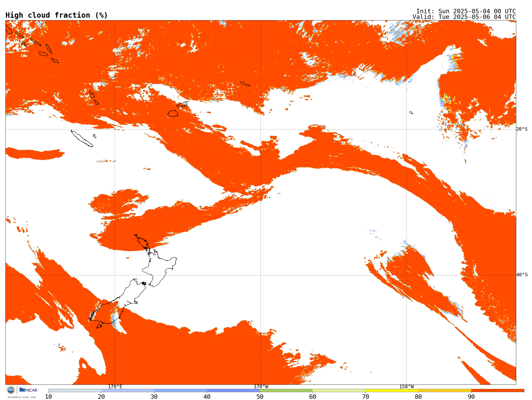Screen dimensions: 532x400
Task: Click the colorbar tick label 20
Action: [x=101, y=397]
